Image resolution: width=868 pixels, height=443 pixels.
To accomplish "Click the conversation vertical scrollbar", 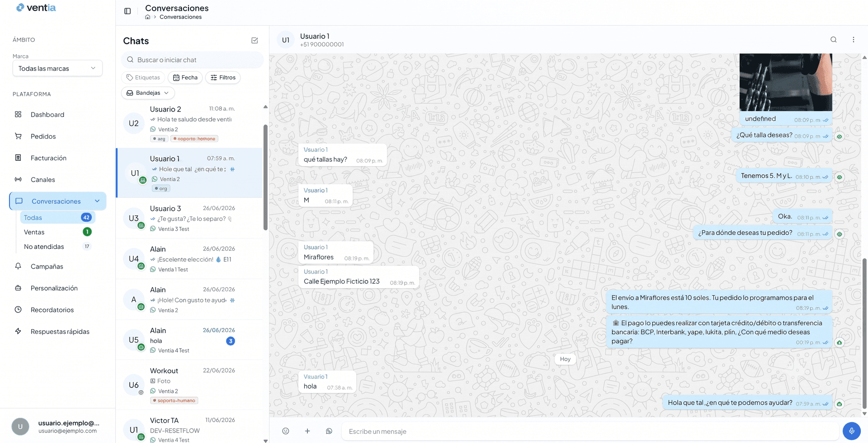I will [864, 333].
